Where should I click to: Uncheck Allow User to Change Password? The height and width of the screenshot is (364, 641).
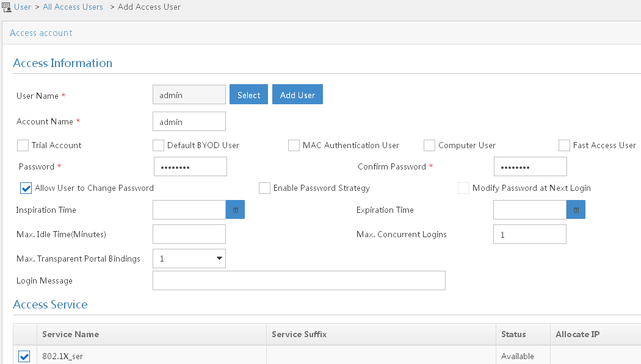coord(26,188)
